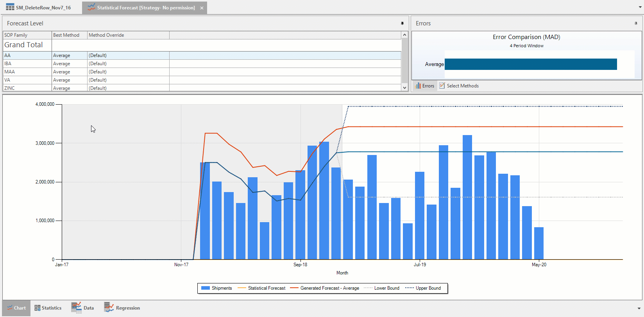
Task: Toggle Generated Forecast - Average legend entry
Action: 325,288
